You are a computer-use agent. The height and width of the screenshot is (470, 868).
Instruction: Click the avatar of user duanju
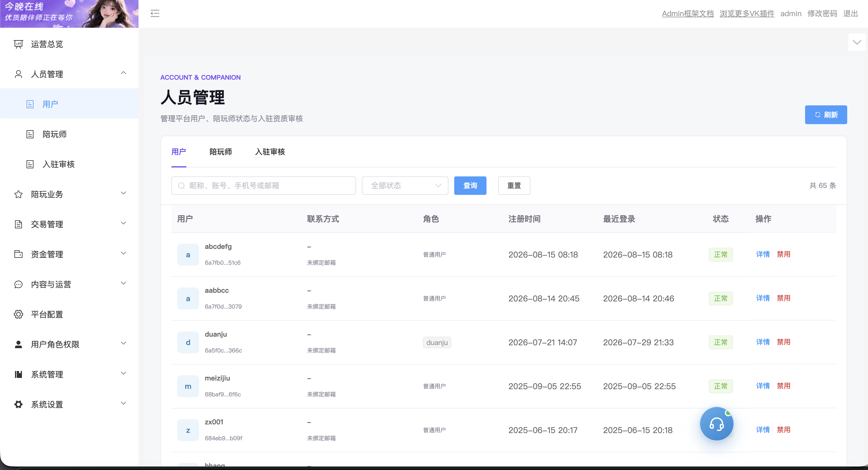[188, 342]
